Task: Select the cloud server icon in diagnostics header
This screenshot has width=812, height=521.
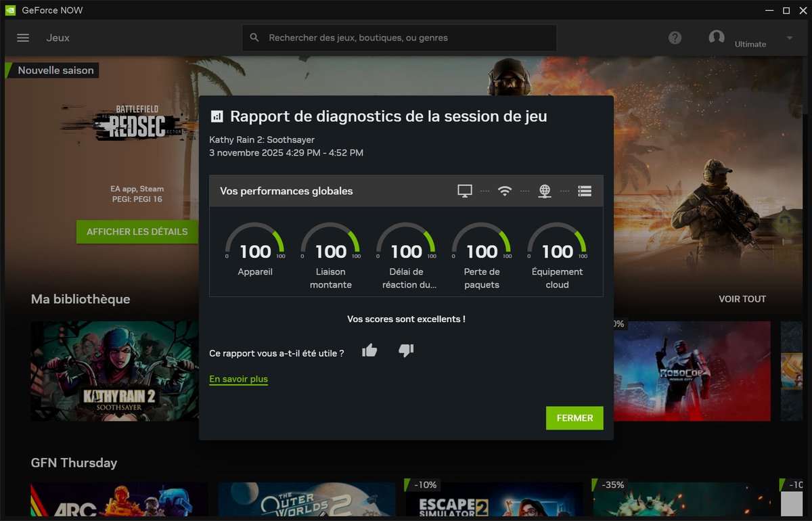Action: (585, 191)
